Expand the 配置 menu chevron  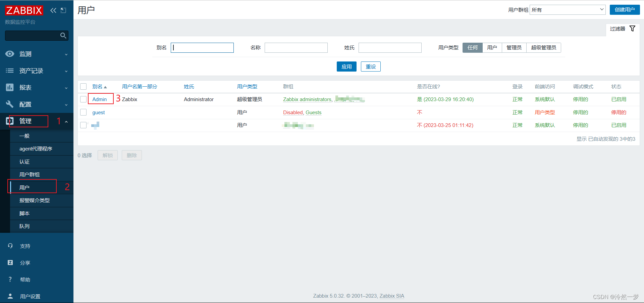(x=66, y=105)
